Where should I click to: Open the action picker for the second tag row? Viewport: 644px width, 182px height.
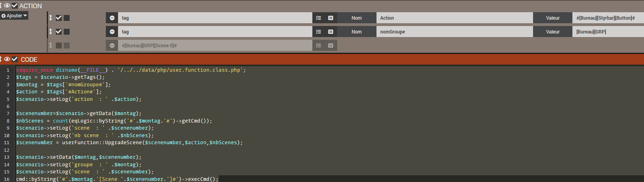point(319,32)
